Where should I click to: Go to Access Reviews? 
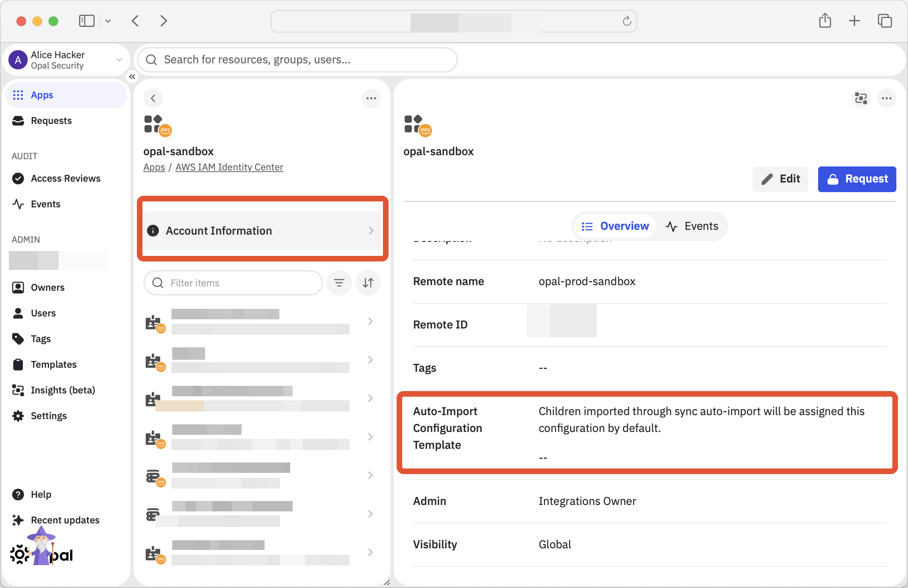[66, 178]
